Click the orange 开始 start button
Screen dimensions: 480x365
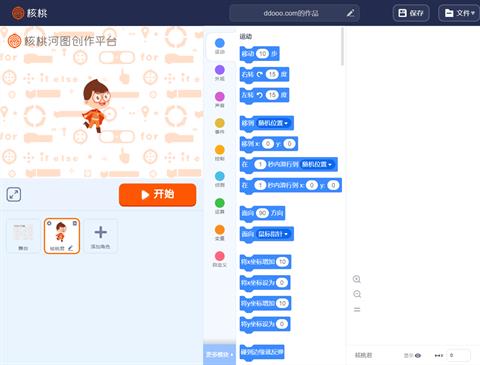click(157, 195)
